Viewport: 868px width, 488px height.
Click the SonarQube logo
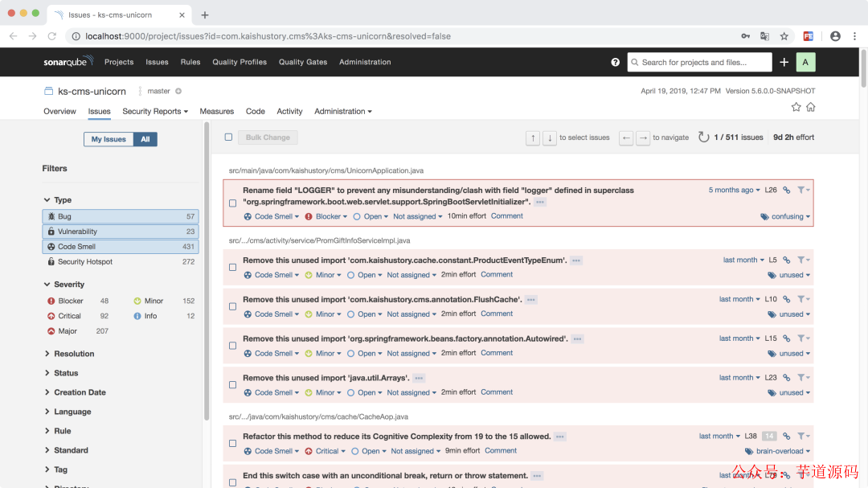coord(68,61)
